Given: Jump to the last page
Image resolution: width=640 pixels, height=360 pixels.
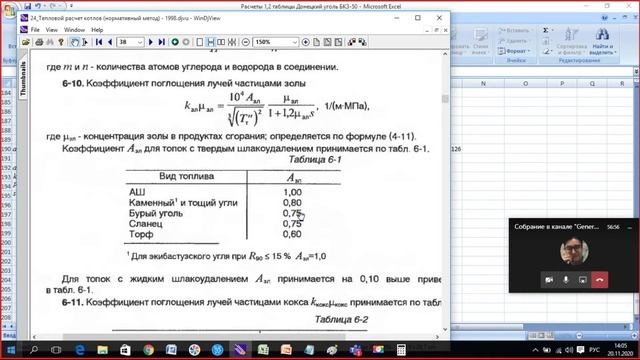Looking at the screenshot, I should click(161, 42).
